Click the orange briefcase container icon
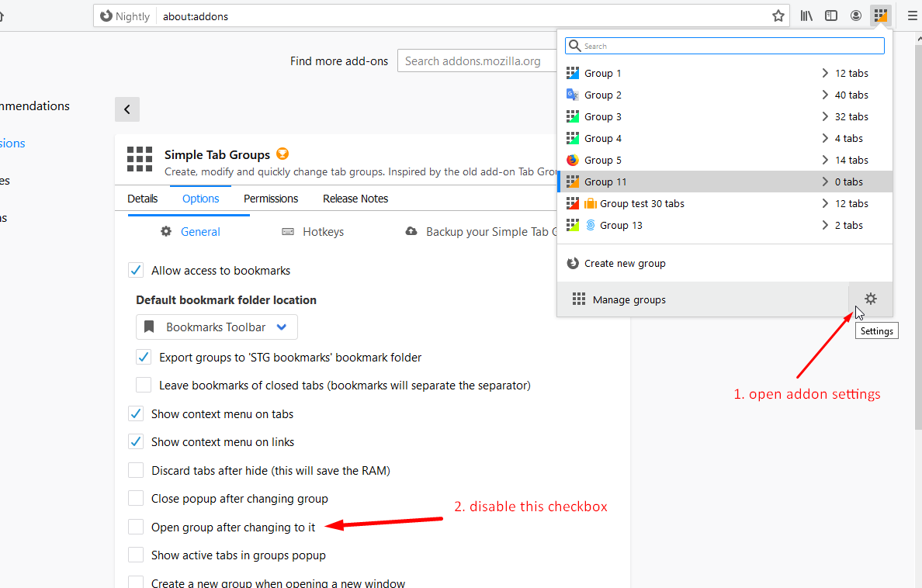922x588 pixels. [x=591, y=203]
